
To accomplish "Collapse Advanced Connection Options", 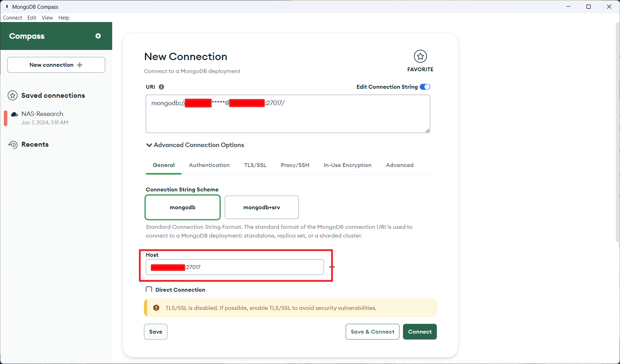I will (195, 145).
